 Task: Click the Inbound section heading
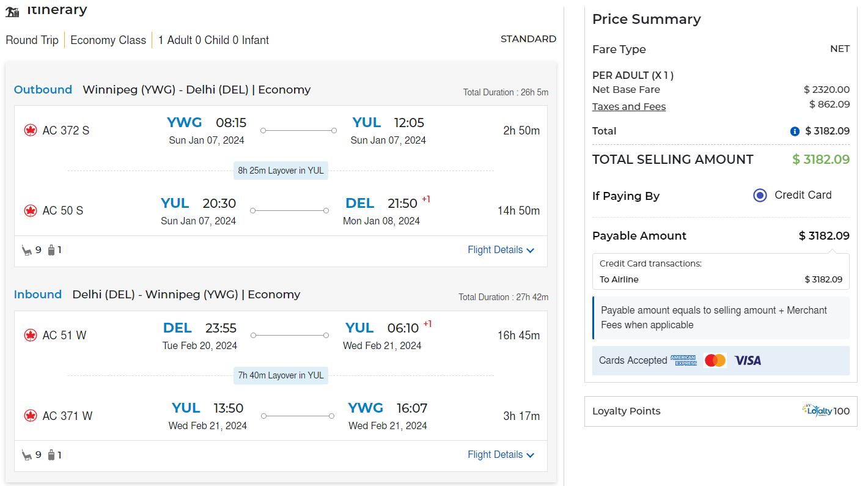(38, 295)
